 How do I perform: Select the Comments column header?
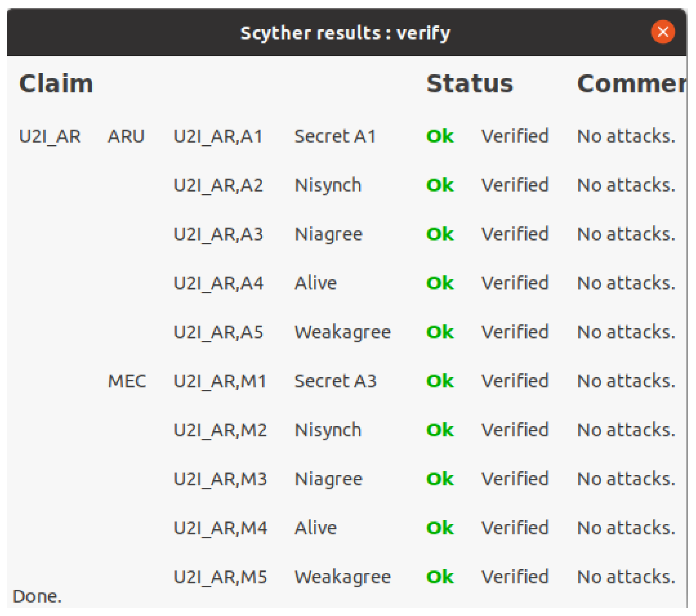[x=631, y=84]
